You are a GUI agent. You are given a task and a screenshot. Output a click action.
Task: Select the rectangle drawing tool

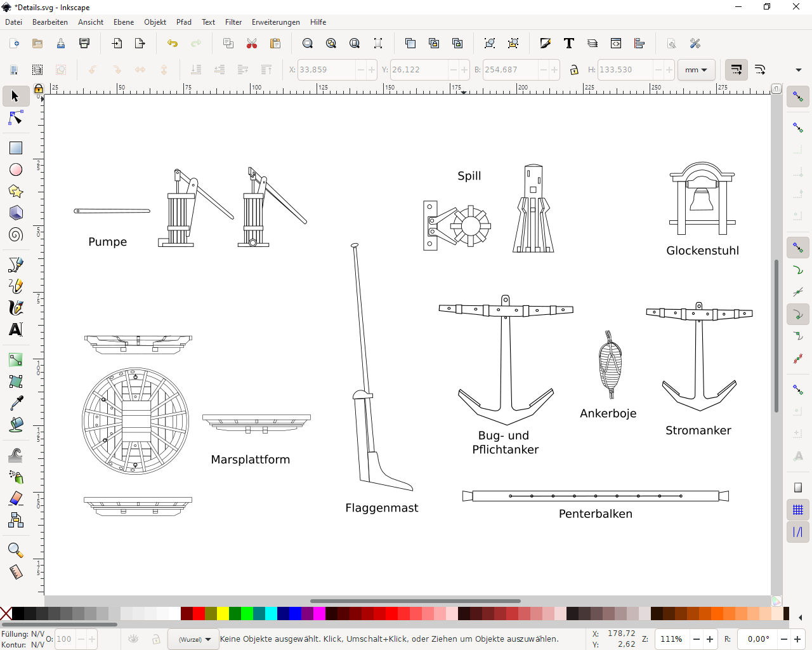pyautogui.click(x=16, y=148)
